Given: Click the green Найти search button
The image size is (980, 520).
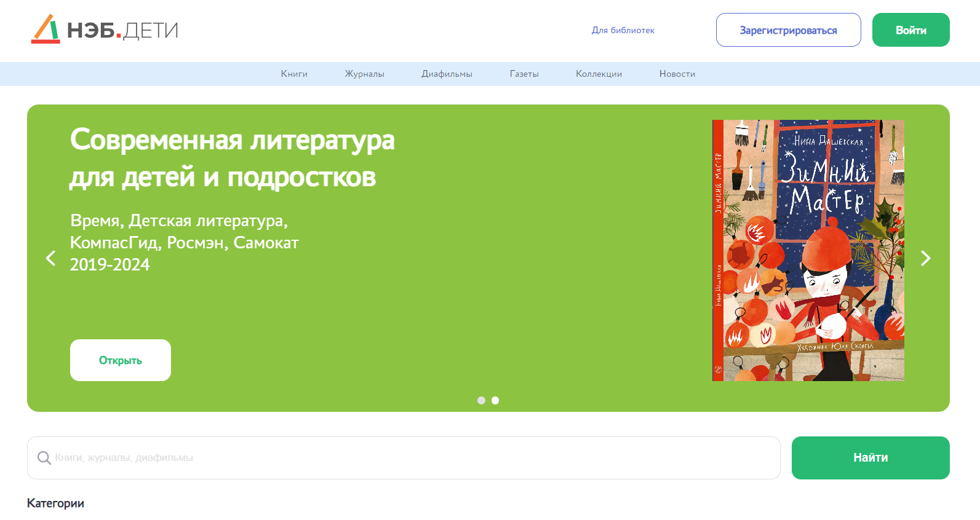Looking at the screenshot, I should [870, 458].
